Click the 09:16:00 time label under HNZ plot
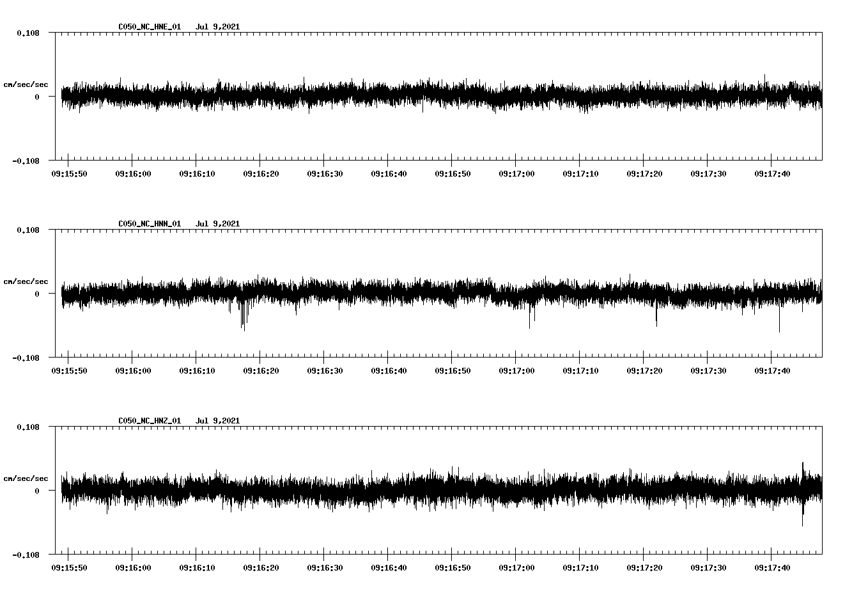 133,568
